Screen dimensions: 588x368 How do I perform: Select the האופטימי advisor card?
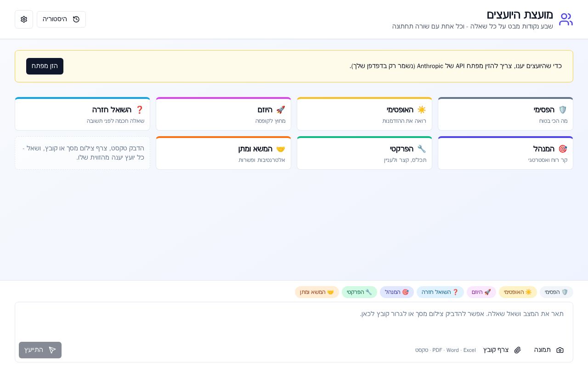[364, 114]
